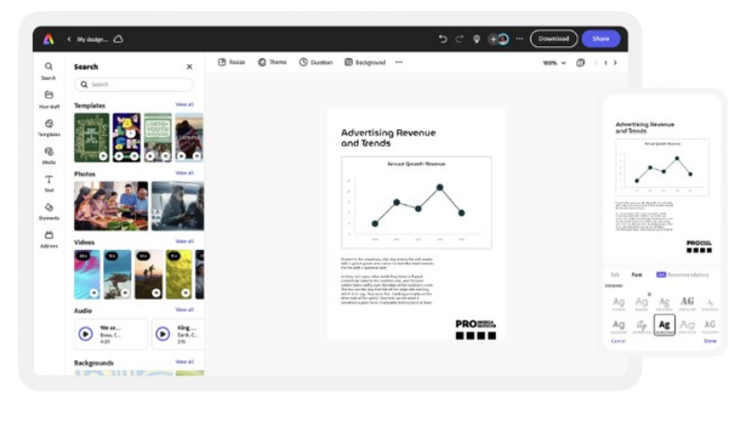This screenshot has width=750, height=421.
Task: View all Videos
Action: pos(184,241)
